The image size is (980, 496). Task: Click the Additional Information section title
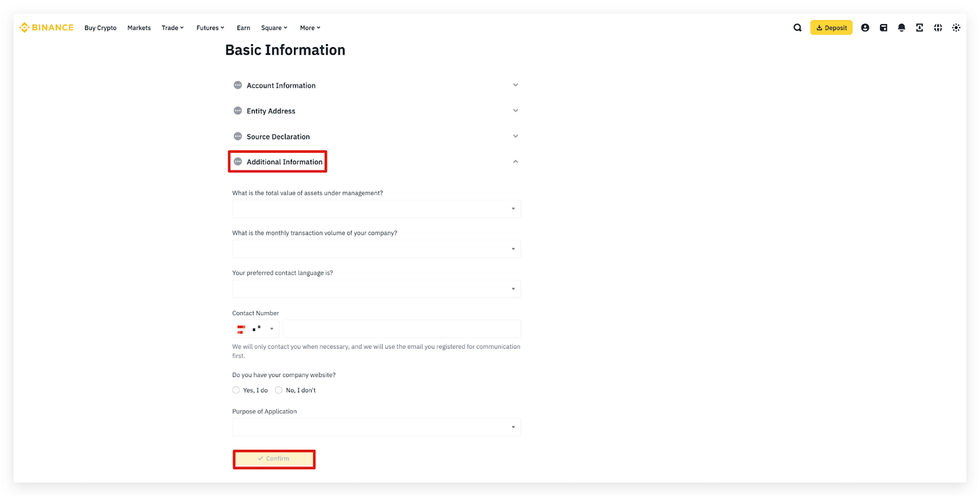pos(284,162)
